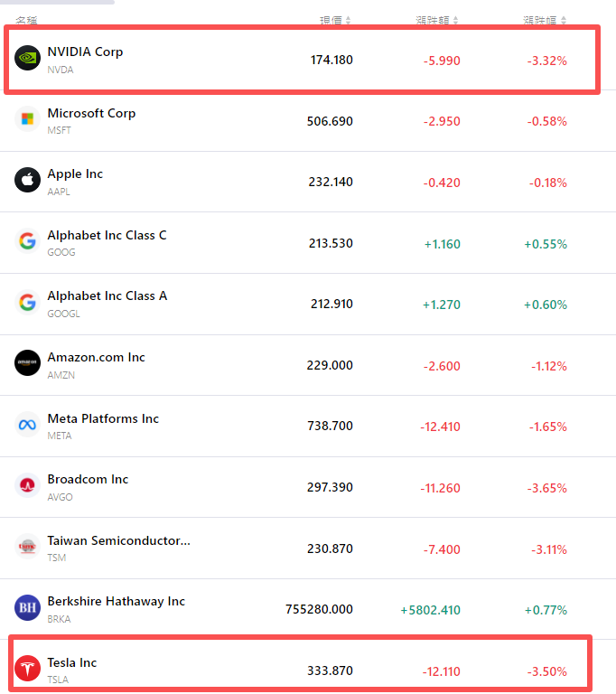The image size is (616, 694).
Task: Click the Google logo beside Alphabet Class C
Action: tap(28, 241)
